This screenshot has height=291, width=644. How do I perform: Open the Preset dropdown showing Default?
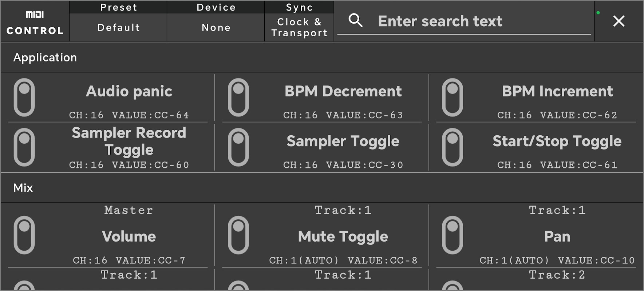point(118,27)
